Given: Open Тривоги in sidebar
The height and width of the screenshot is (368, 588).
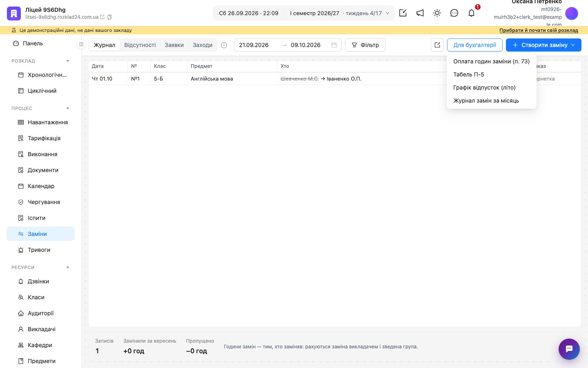Looking at the screenshot, I should (x=40, y=250).
